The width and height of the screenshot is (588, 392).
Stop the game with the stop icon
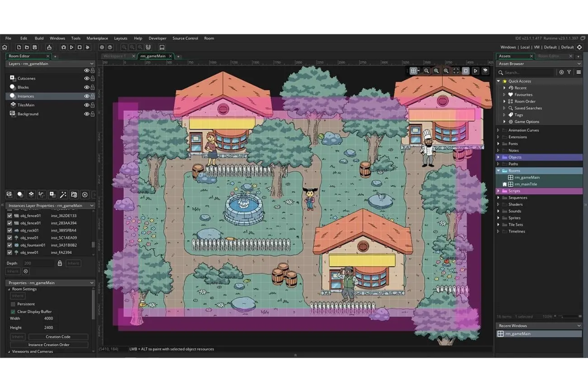point(79,47)
